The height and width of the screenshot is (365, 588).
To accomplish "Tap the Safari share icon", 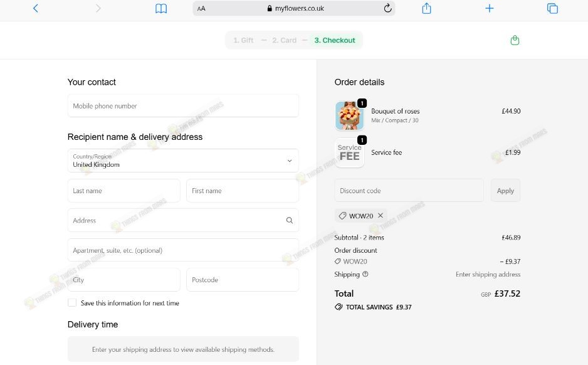I will 426,8.
